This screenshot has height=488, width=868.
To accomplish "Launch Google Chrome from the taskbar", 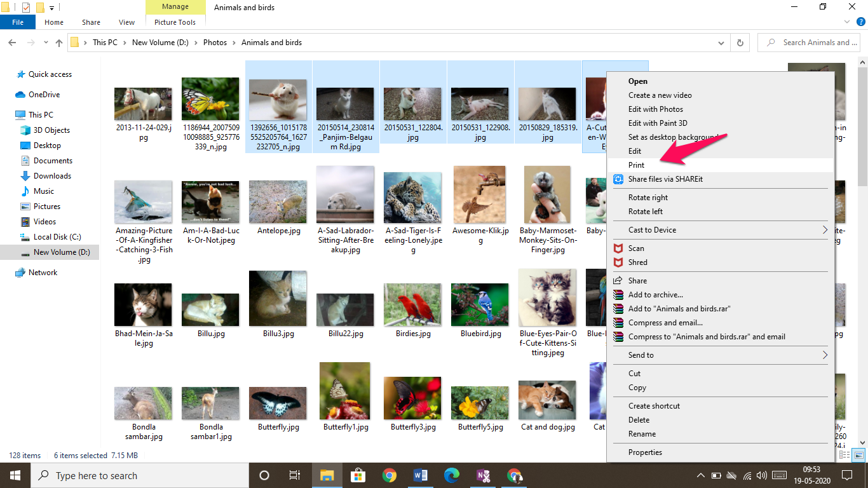I will click(x=390, y=475).
